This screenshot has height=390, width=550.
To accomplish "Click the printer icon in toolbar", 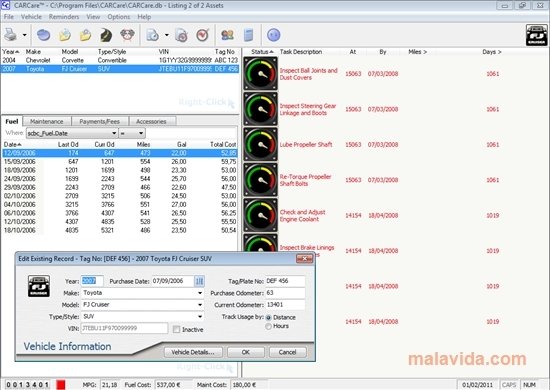I will [x=11, y=35].
